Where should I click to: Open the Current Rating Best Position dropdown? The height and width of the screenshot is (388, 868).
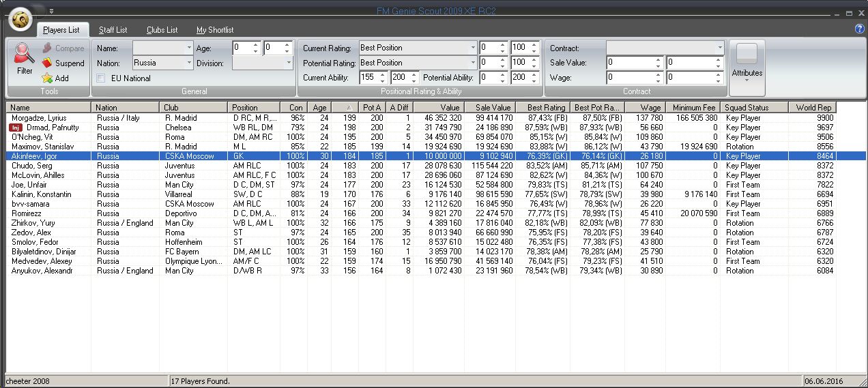pyautogui.click(x=472, y=48)
